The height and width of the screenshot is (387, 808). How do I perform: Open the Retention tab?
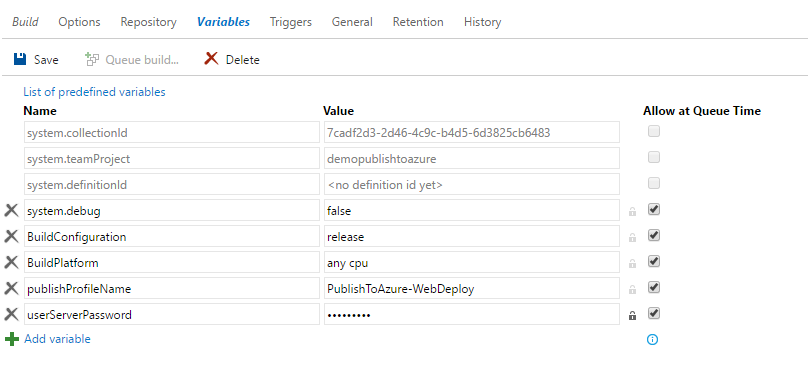(418, 22)
